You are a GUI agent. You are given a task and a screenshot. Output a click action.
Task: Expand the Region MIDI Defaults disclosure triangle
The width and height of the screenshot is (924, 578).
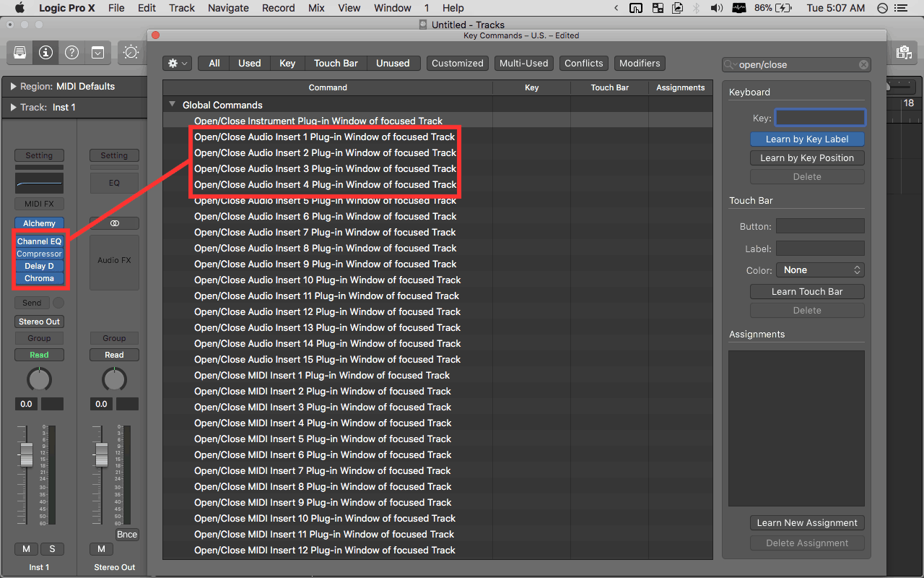(13, 87)
